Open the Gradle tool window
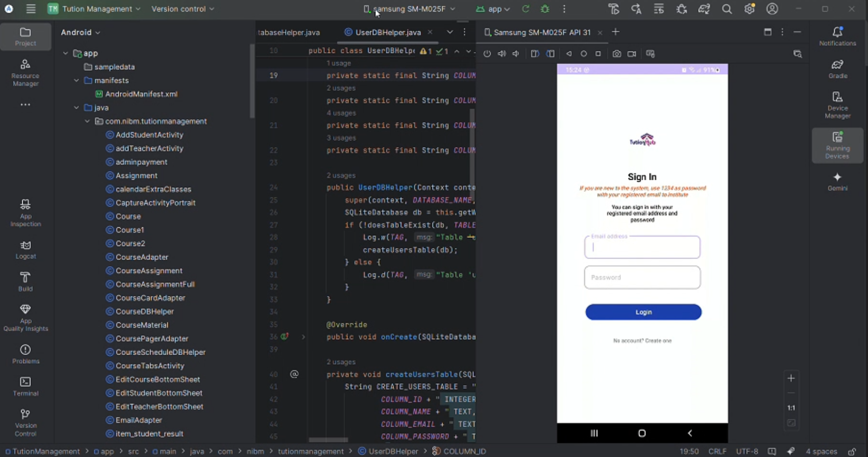Image resolution: width=868 pixels, height=457 pixels. (837, 69)
